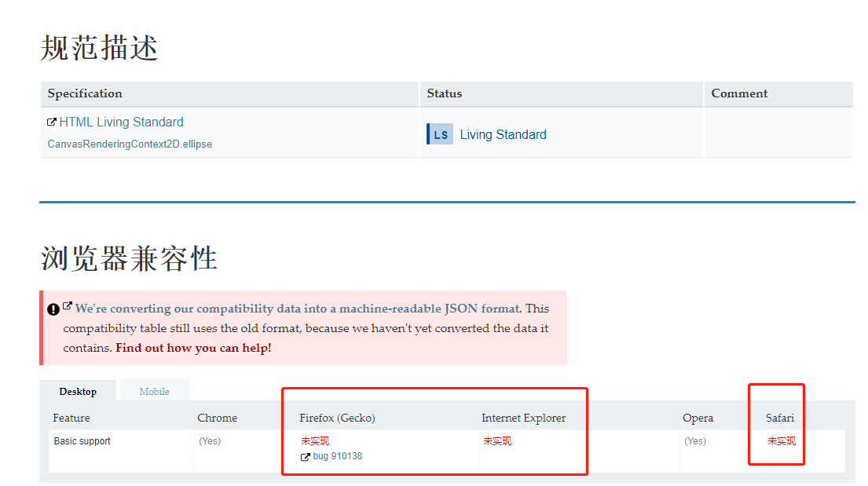868x486 pixels.
Task: Click the external link icon before We're converting
Action: click(67, 305)
